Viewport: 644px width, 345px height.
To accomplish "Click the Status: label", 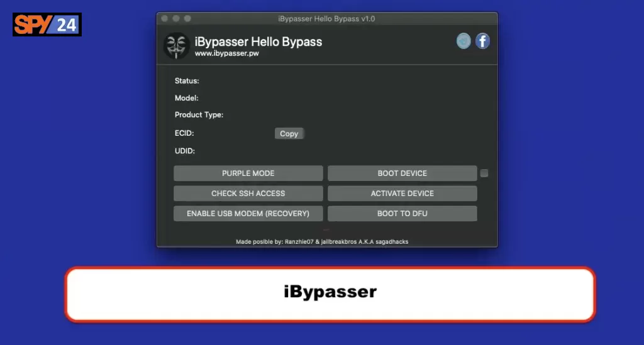I will click(187, 81).
